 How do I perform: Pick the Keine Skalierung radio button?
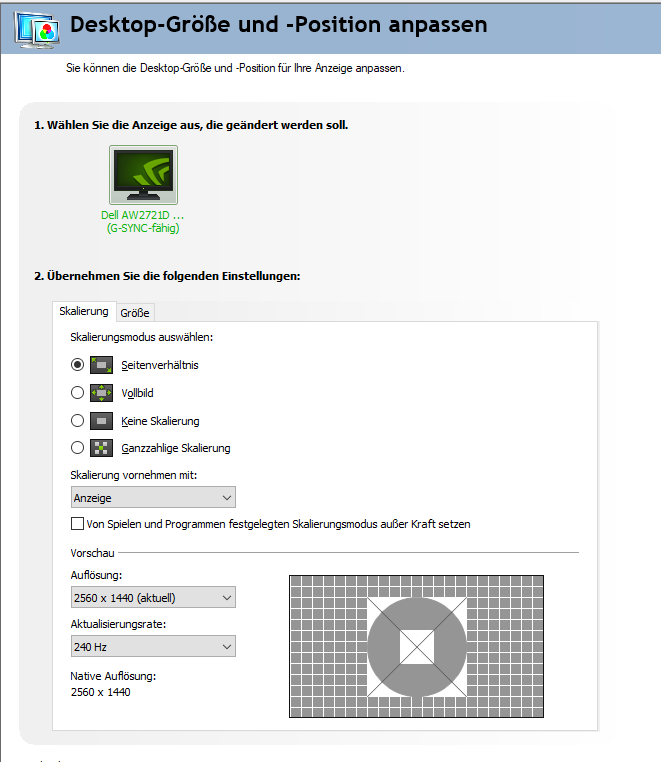(x=78, y=421)
